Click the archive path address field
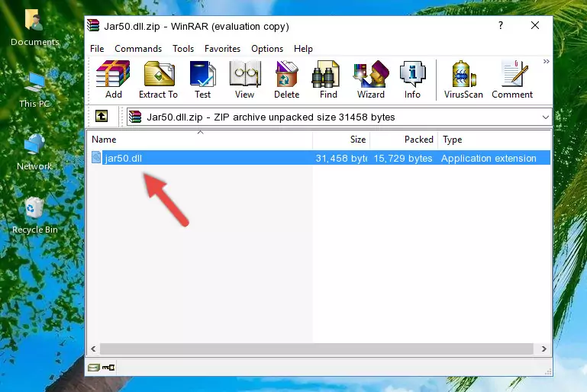The height and width of the screenshot is (392, 587). (339, 117)
